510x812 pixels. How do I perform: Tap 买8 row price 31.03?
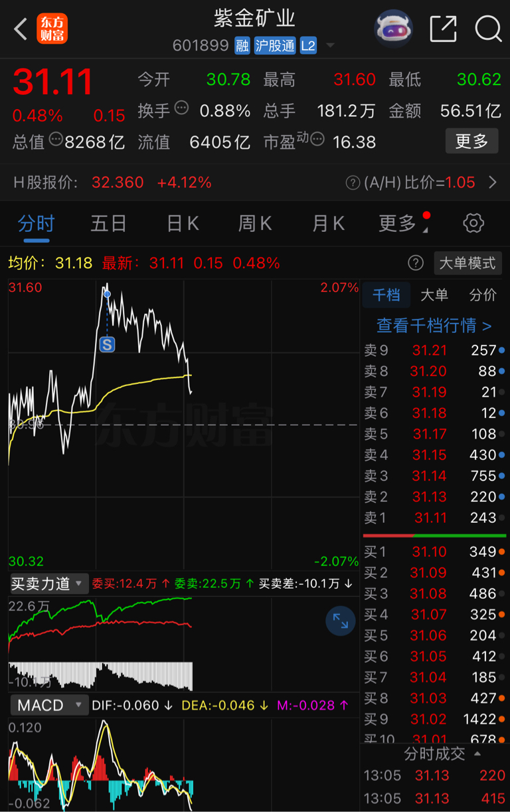[429, 698]
